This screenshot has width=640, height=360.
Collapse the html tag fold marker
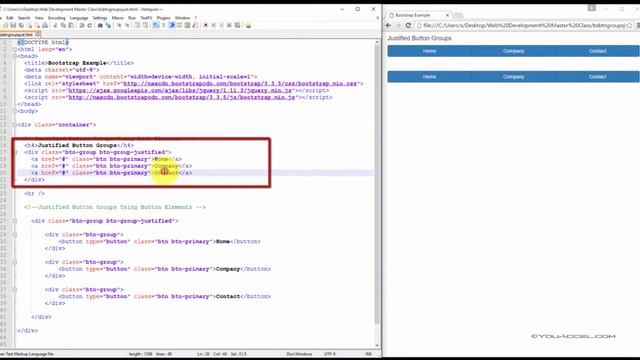(15, 49)
